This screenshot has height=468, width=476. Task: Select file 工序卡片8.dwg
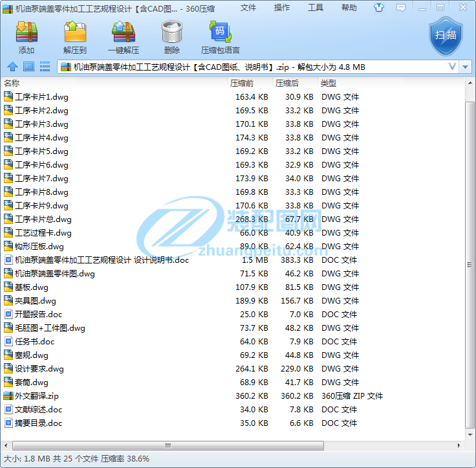[41, 192]
